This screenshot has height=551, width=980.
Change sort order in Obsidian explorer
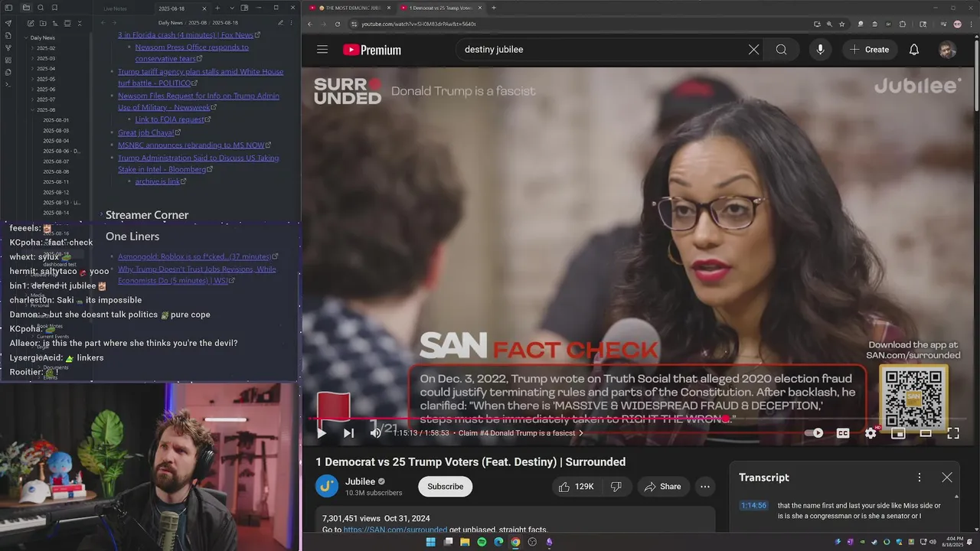[x=54, y=23]
